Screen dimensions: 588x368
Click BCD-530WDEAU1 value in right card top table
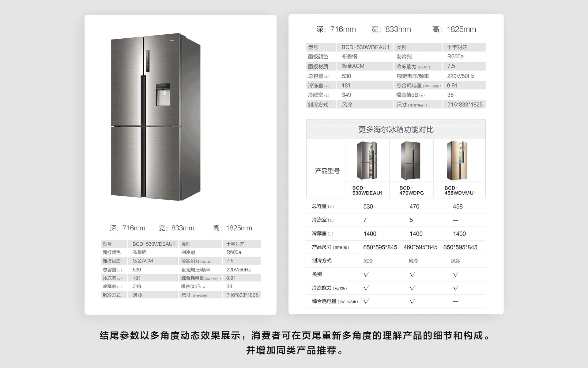point(365,47)
